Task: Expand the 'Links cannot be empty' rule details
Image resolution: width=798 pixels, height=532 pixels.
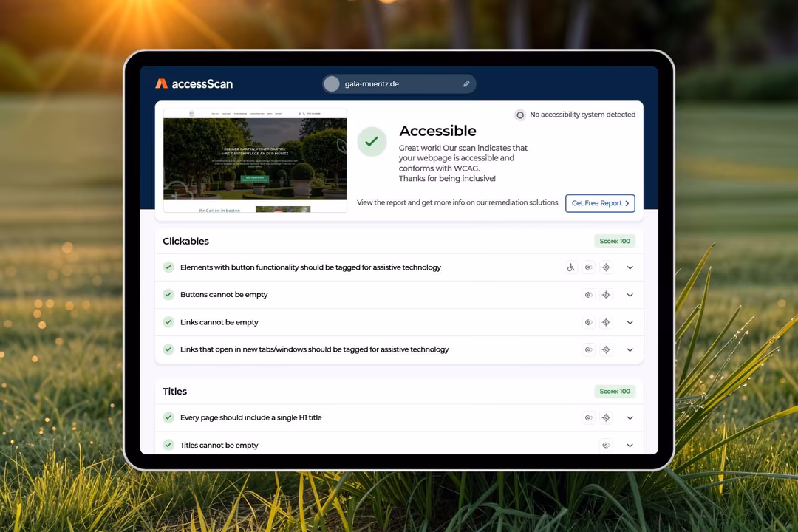Action: (x=630, y=322)
